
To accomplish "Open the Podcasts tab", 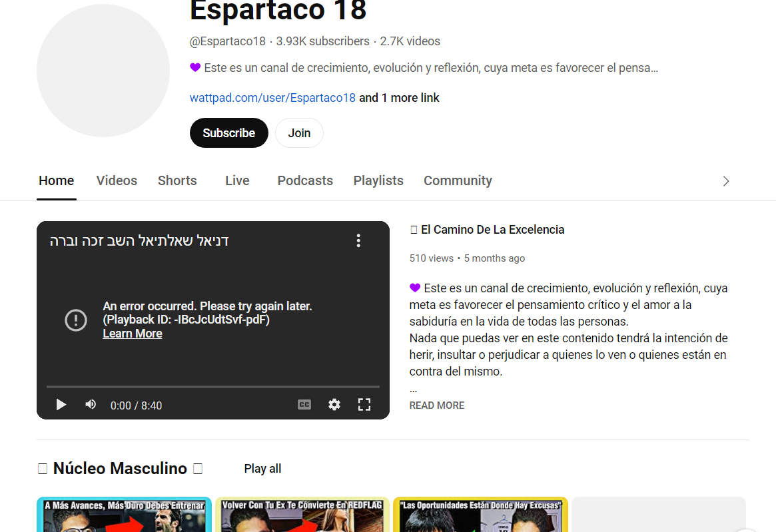I will [x=305, y=180].
